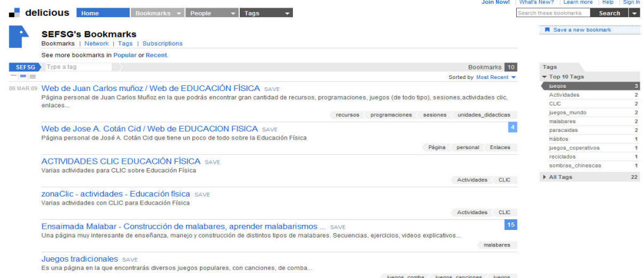Viewport: 644px width, 278px height.
Task: Open the Bookmarks menu dropdown arrow
Action: click(x=178, y=13)
